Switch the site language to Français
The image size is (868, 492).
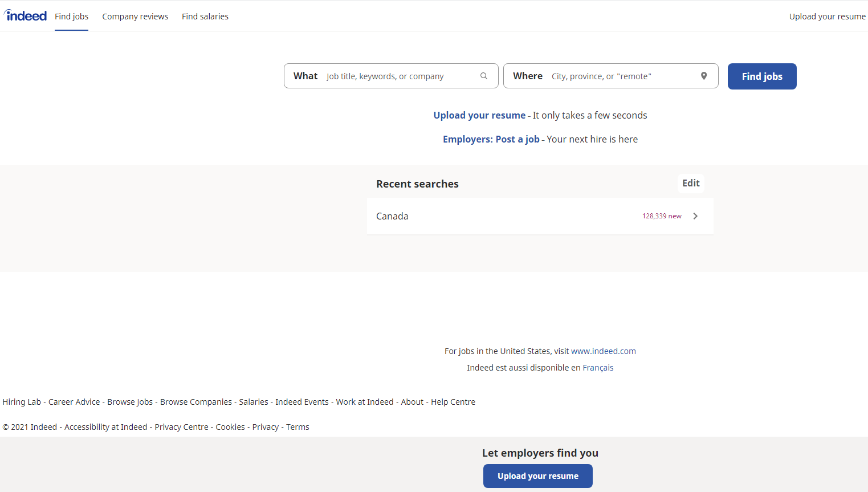coord(598,368)
